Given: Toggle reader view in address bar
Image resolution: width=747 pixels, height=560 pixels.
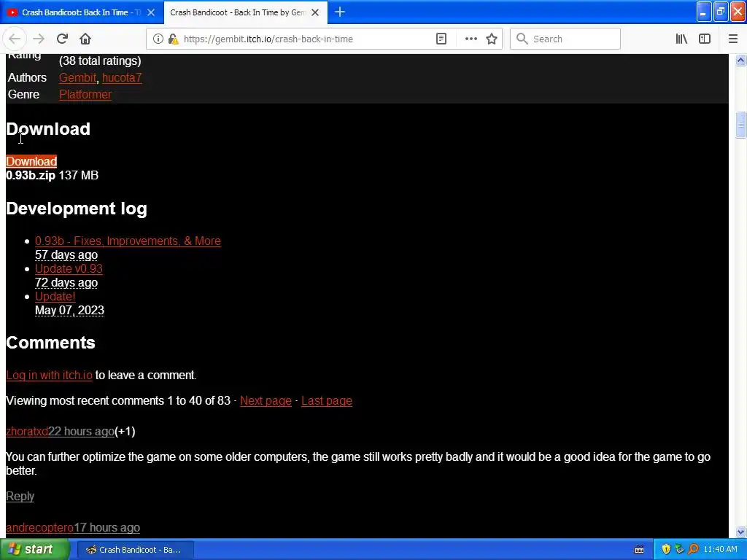Looking at the screenshot, I should [x=441, y=39].
